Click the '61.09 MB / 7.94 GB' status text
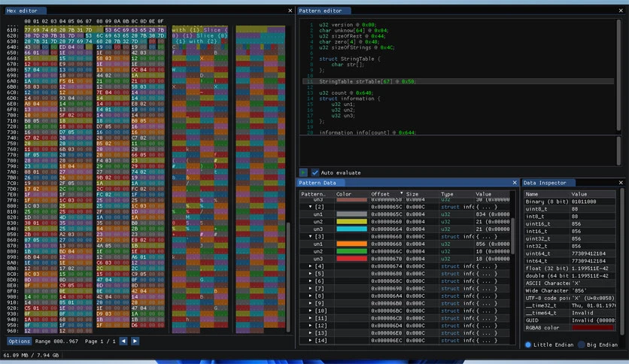 coord(31,355)
